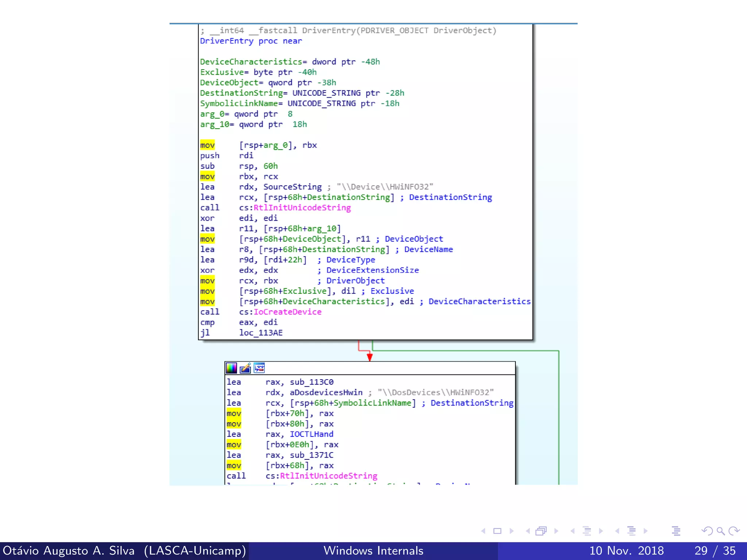Click the loc_113AE jump target
The height and width of the screenshot is (560, 747).
click(x=261, y=333)
